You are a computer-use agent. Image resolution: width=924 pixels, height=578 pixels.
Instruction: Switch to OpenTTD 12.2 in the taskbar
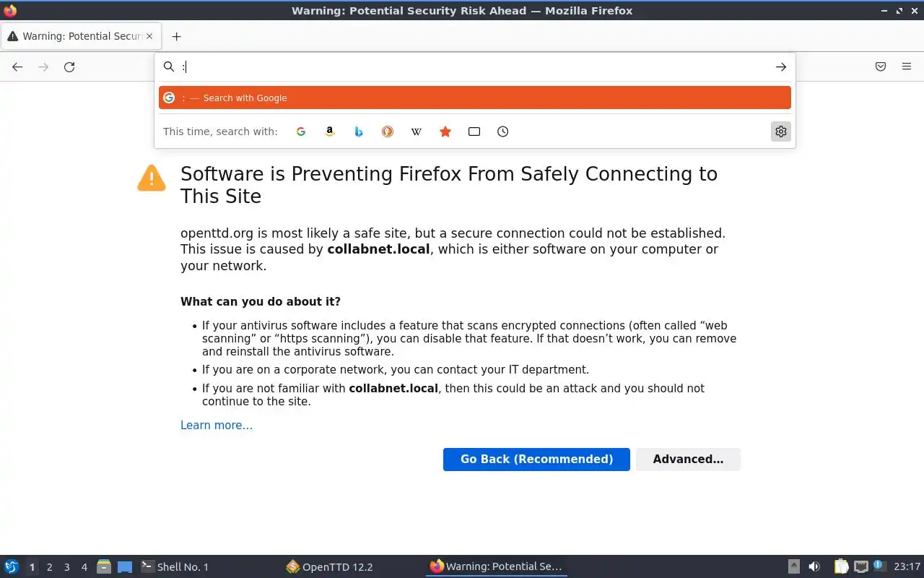pyautogui.click(x=330, y=567)
